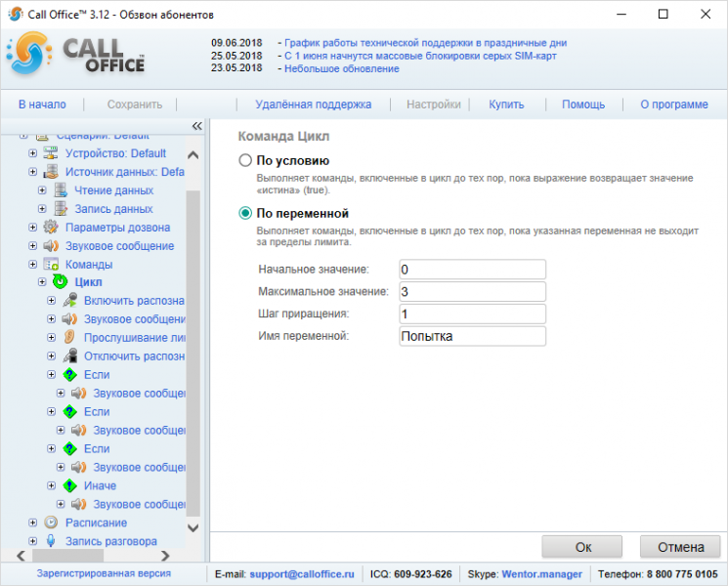Image resolution: width=728 pixels, height=586 pixels.
Task: Select the По условию radio button
Action: point(244,160)
